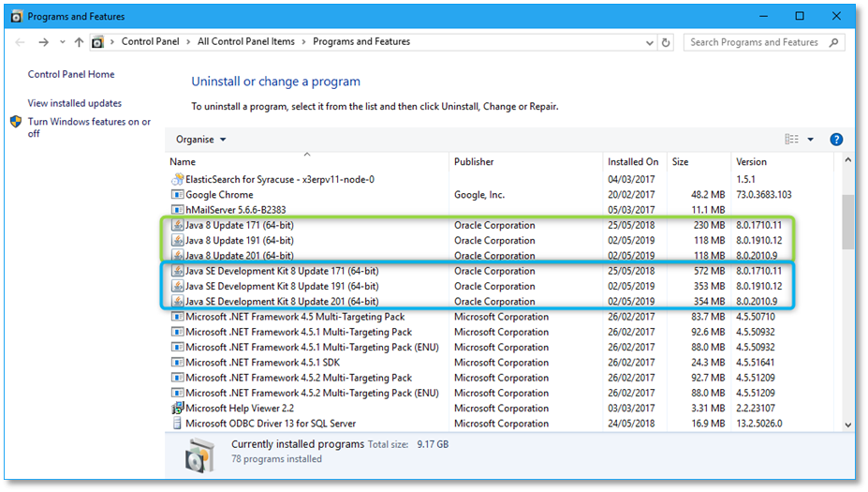Image resolution: width=868 pixels, height=492 pixels.
Task: Open the Control Panel Home link
Action: 71,74
